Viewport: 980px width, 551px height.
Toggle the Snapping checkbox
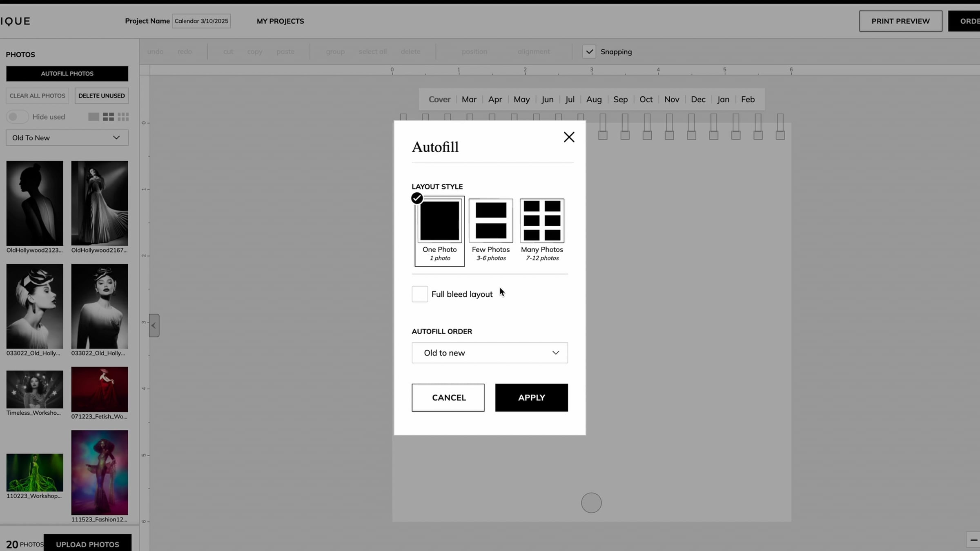(589, 52)
